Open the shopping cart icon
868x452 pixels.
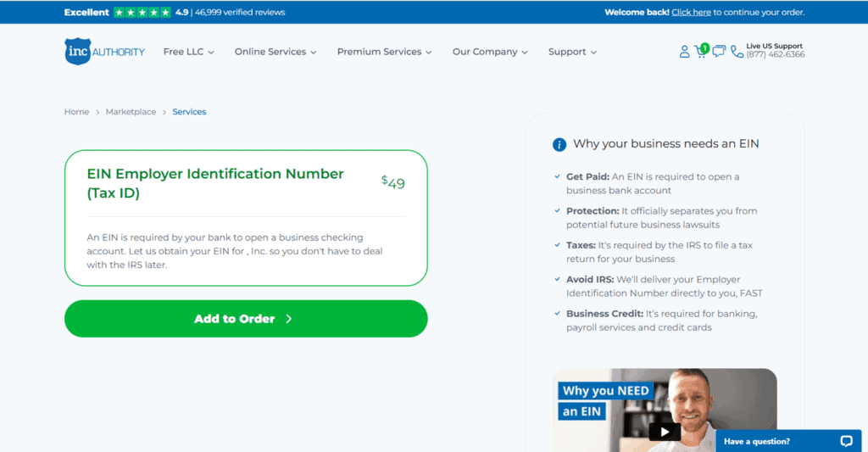point(701,52)
